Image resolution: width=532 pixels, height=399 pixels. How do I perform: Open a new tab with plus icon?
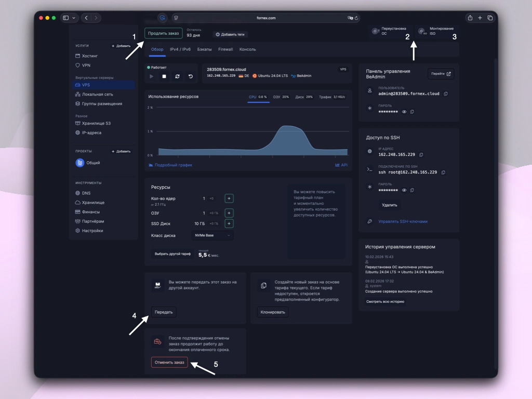tap(480, 18)
